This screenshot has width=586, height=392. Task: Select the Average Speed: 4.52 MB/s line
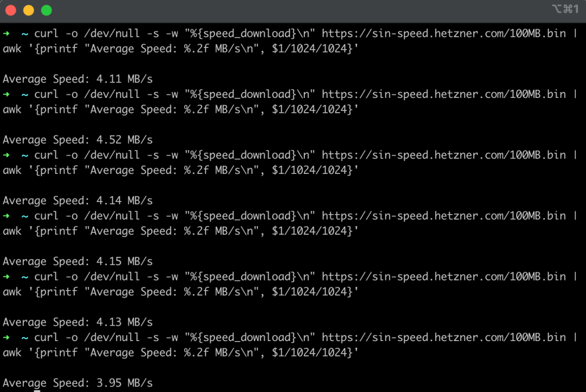click(78, 140)
